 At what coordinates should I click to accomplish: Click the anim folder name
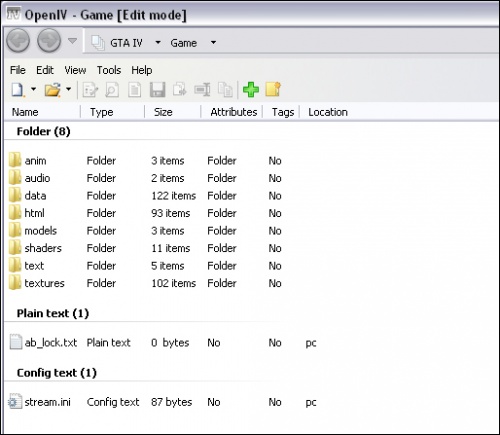pyautogui.click(x=35, y=161)
